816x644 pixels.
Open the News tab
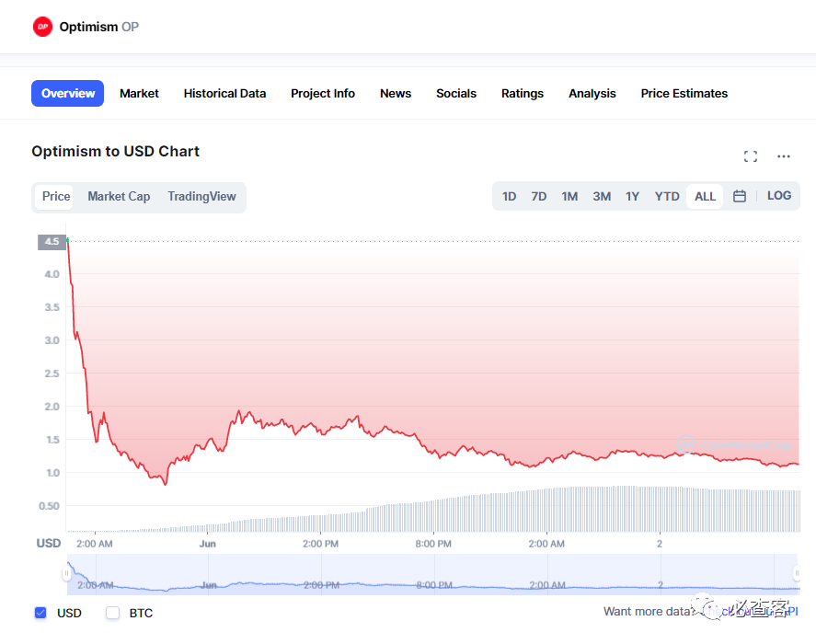click(x=396, y=93)
